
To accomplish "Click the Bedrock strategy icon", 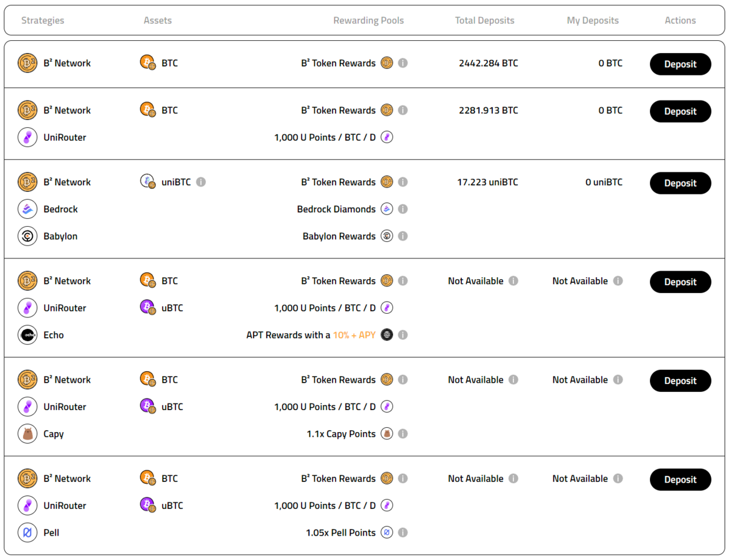I will coord(27,209).
